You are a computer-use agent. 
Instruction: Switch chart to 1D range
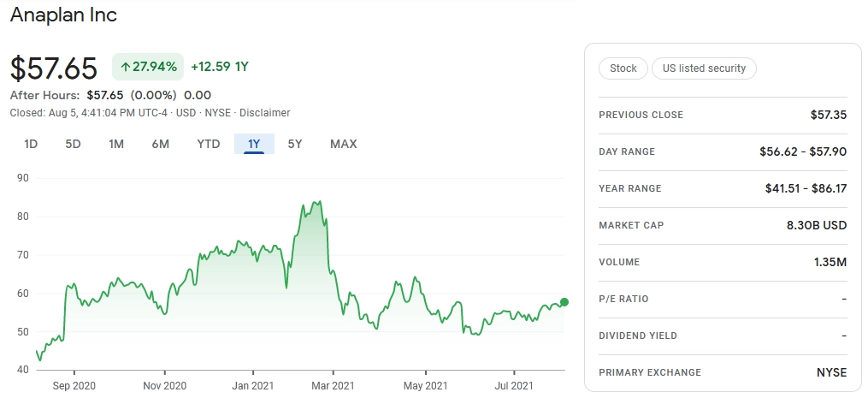tap(31, 144)
